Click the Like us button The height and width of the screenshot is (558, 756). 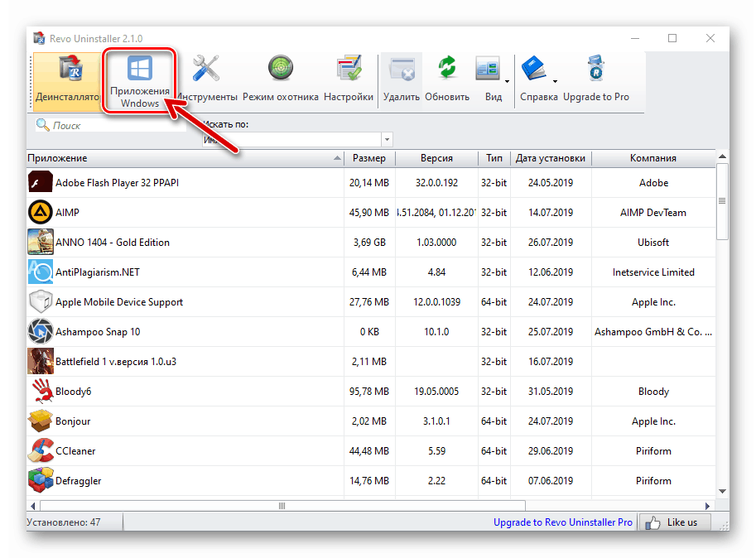pyautogui.click(x=676, y=522)
